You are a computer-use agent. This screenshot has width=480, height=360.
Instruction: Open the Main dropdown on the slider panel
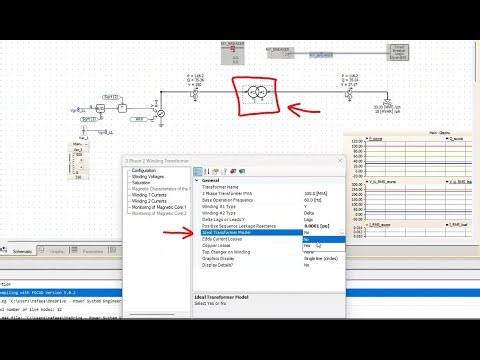pos(86,144)
